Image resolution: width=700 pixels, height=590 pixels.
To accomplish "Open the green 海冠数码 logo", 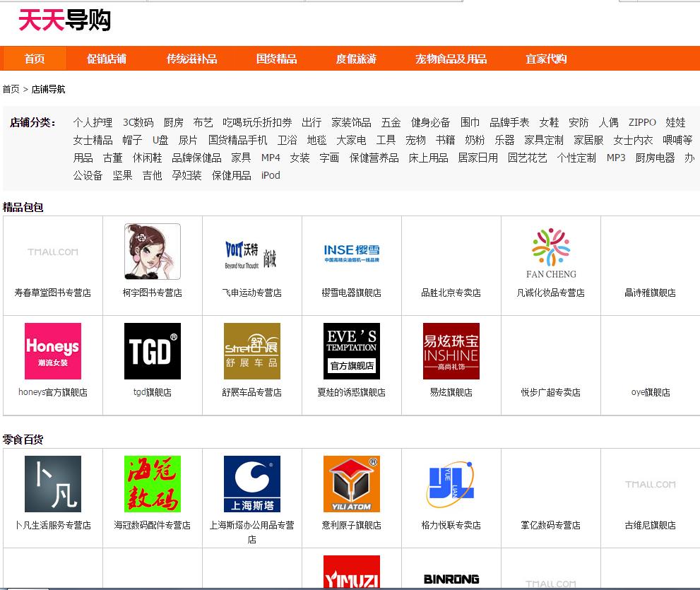I will (153, 484).
